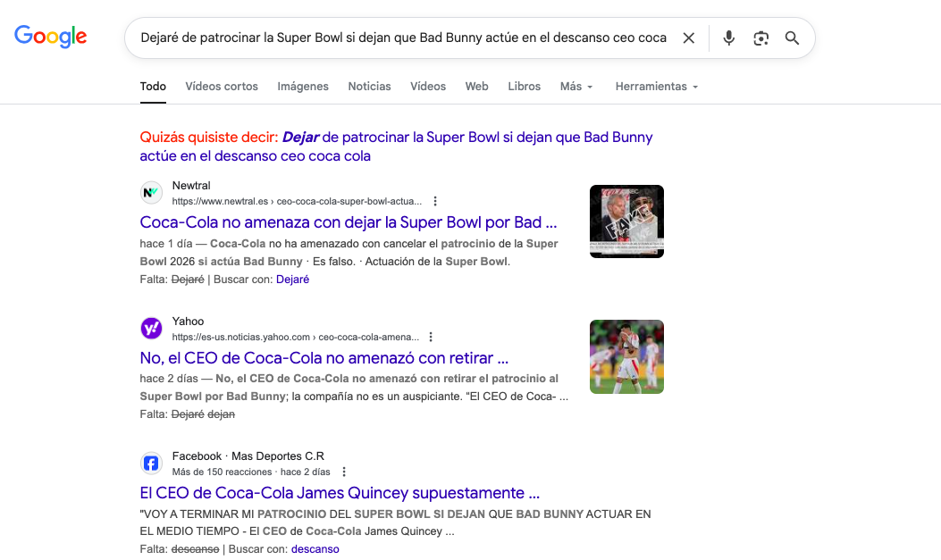Open Yahoo headline about Coca-Cola CEO
This screenshot has width=941, height=560.
[324, 358]
